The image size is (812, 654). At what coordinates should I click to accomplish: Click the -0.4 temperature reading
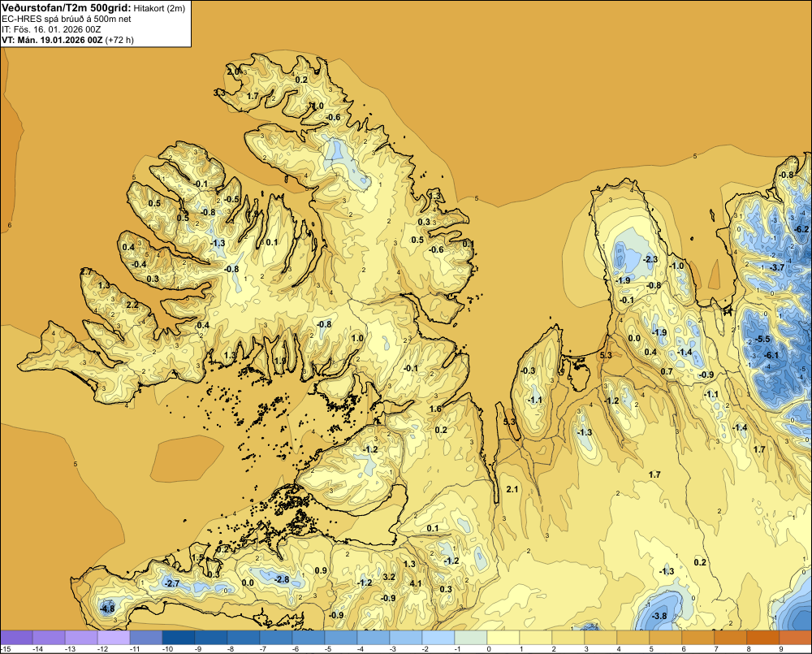[x=138, y=264]
